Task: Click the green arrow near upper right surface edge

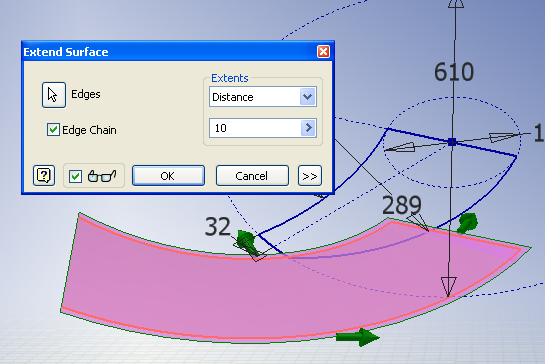Action: tap(467, 223)
